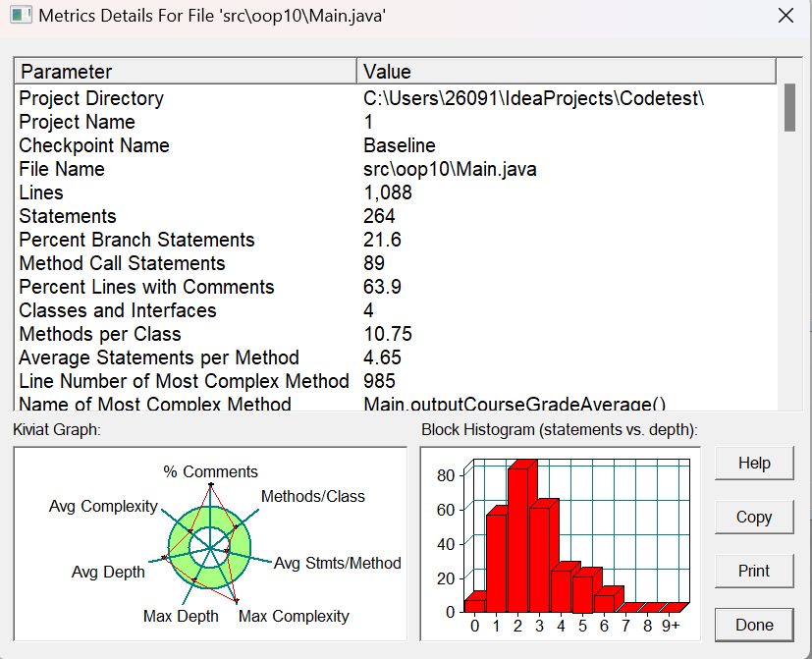Click the Kiviat Graph label
812x659 pixels.
56,430
